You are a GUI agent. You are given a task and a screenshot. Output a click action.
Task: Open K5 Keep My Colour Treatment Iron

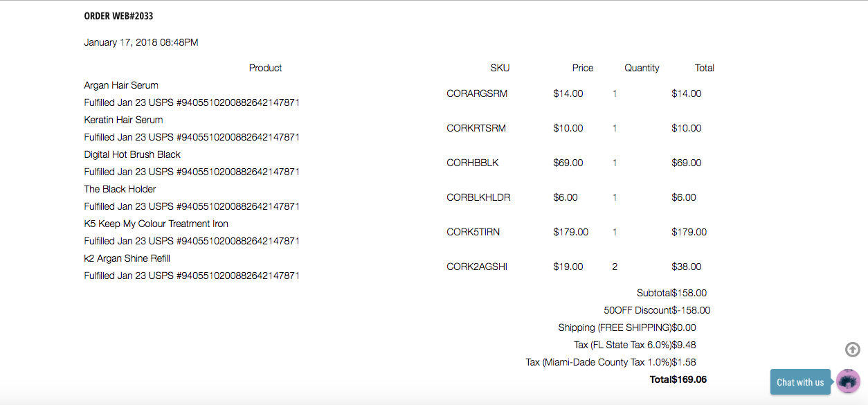point(156,224)
